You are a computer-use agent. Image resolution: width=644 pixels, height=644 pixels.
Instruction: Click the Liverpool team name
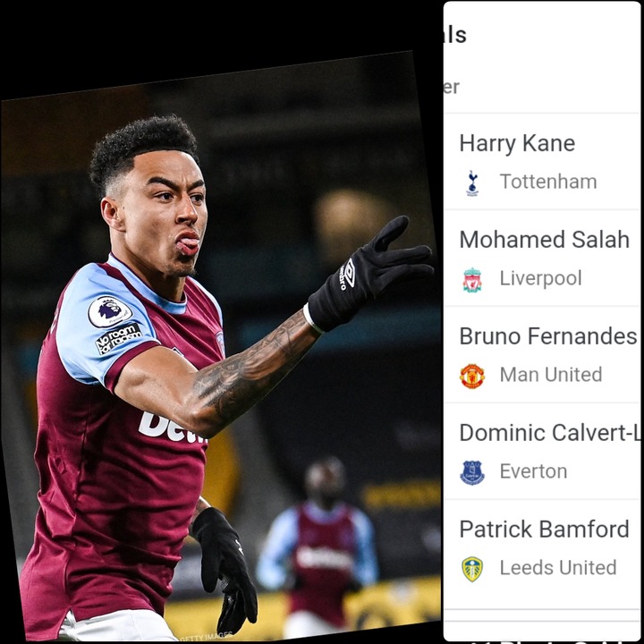click(x=540, y=278)
